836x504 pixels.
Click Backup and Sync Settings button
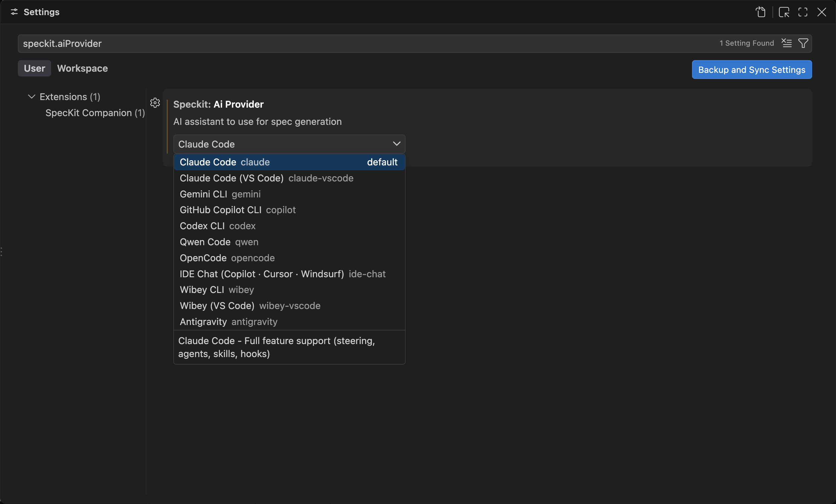[x=752, y=70]
